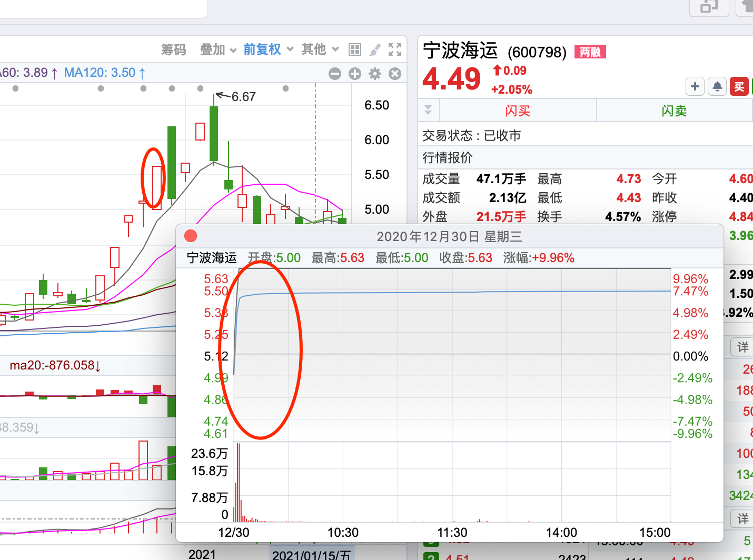Open the 筹码 chip distribution view
Screen dimensions: 753x560
pos(174,49)
